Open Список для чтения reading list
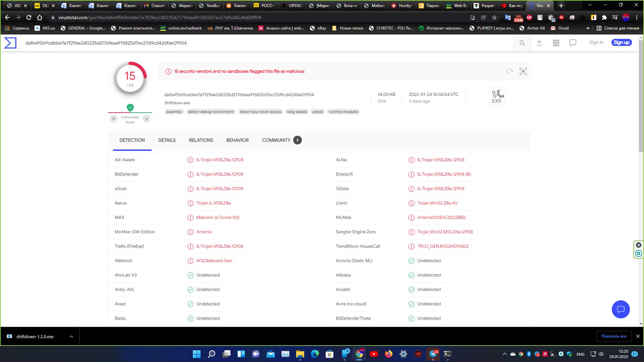Viewport: 644px width, 362px height. click(x=618, y=28)
